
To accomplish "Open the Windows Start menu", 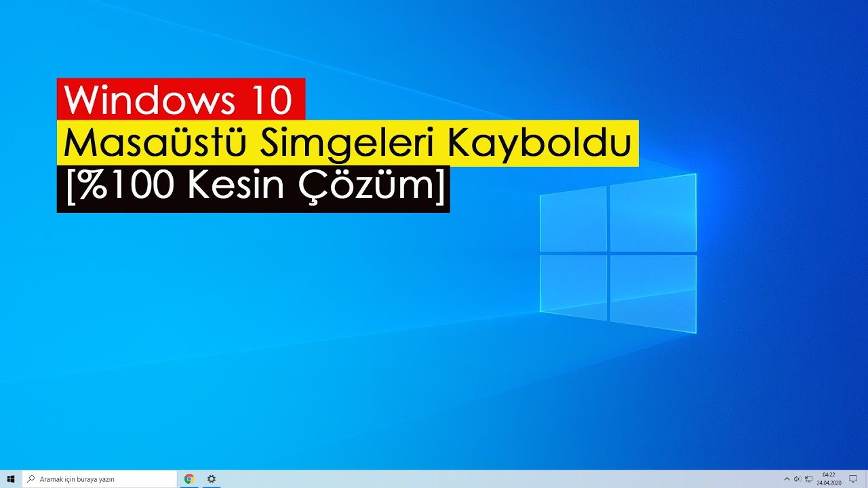I will point(11,479).
